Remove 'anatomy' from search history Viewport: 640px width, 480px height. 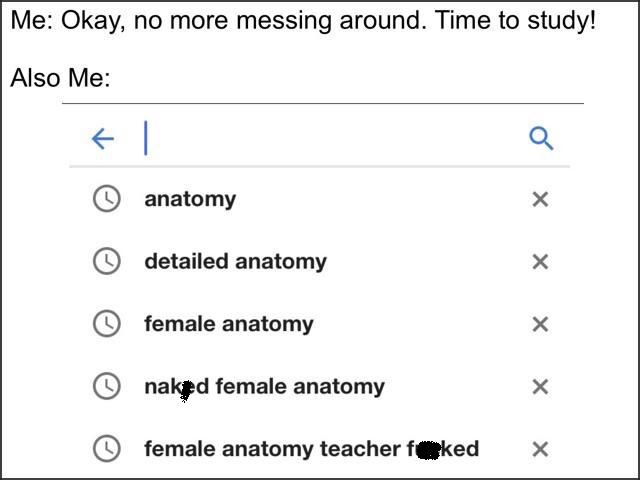[540, 199]
